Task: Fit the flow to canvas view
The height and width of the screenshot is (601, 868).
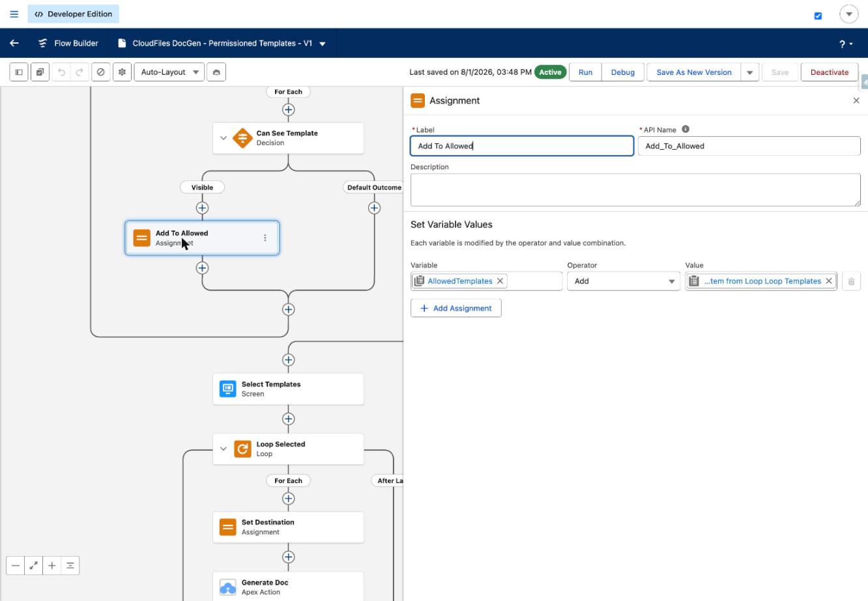Action: click(34, 565)
